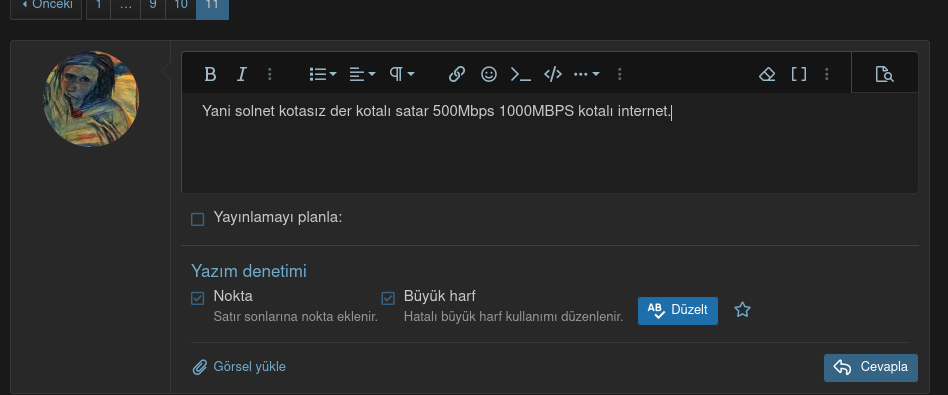Open more options next to the brackets icon
The height and width of the screenshot is (395, 948).
(826, 74)
